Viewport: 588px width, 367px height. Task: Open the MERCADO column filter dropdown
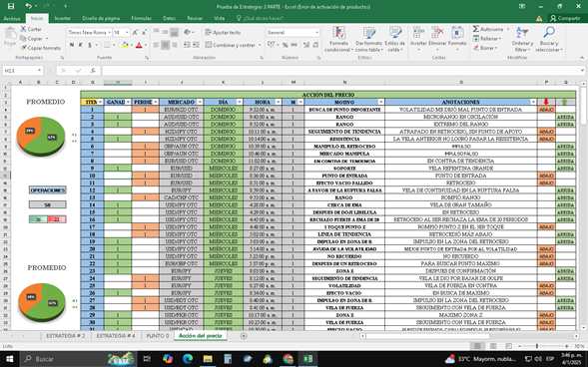[x=200, y=102]
